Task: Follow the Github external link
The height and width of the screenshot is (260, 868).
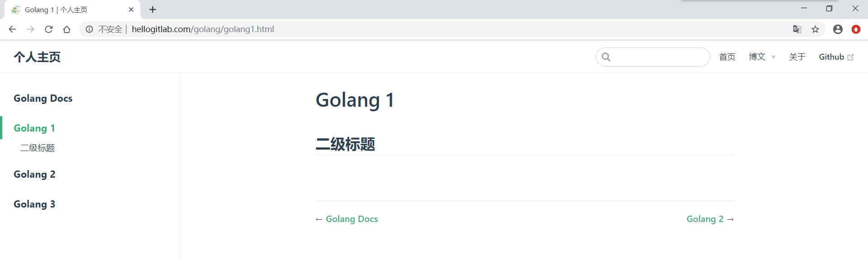Action: (836, 57)
